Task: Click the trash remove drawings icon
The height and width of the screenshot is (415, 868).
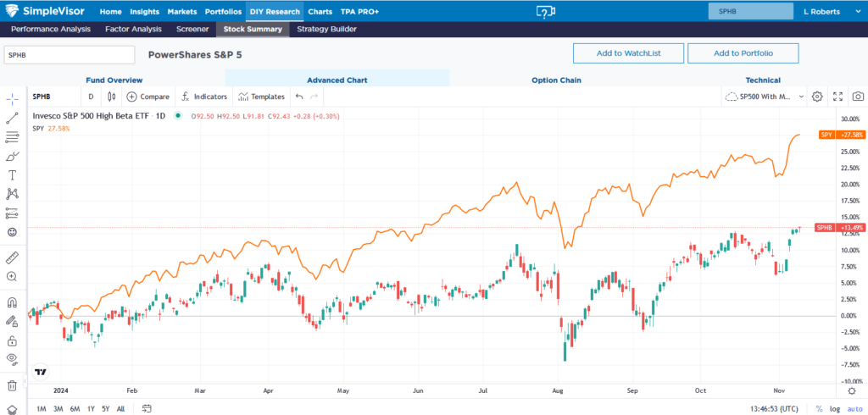Action: pyautogui.click(x=12, y=385)
